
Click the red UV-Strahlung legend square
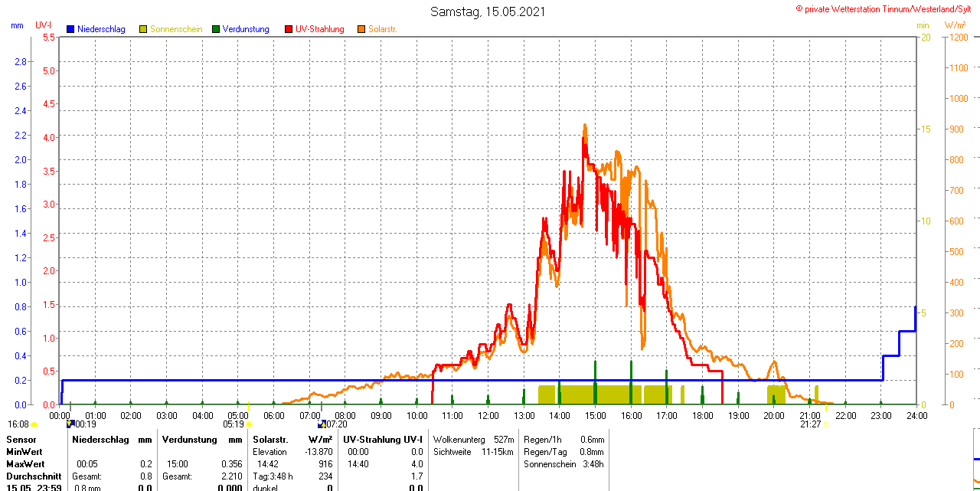coord(289,29)
